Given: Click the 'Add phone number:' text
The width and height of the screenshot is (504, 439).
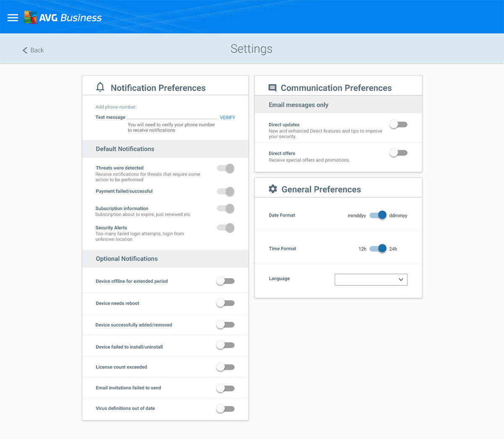Looking at the screenshot, I should [x=116, y=107].
